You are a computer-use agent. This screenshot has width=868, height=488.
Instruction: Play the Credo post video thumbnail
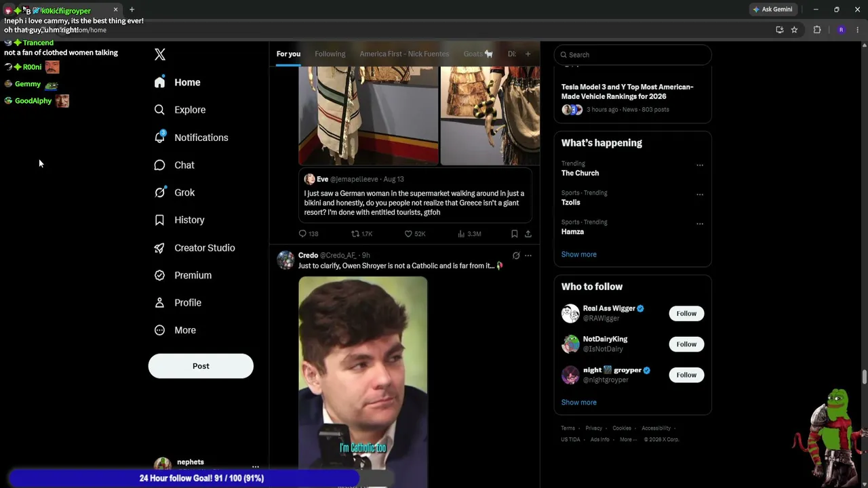[363, 382]
